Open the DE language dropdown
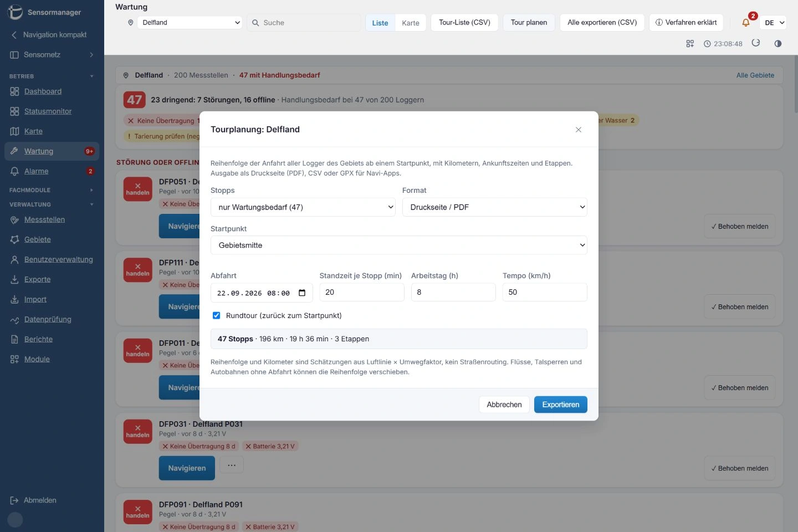The height and width of the screenshot is (532, 798). (774, 23)
